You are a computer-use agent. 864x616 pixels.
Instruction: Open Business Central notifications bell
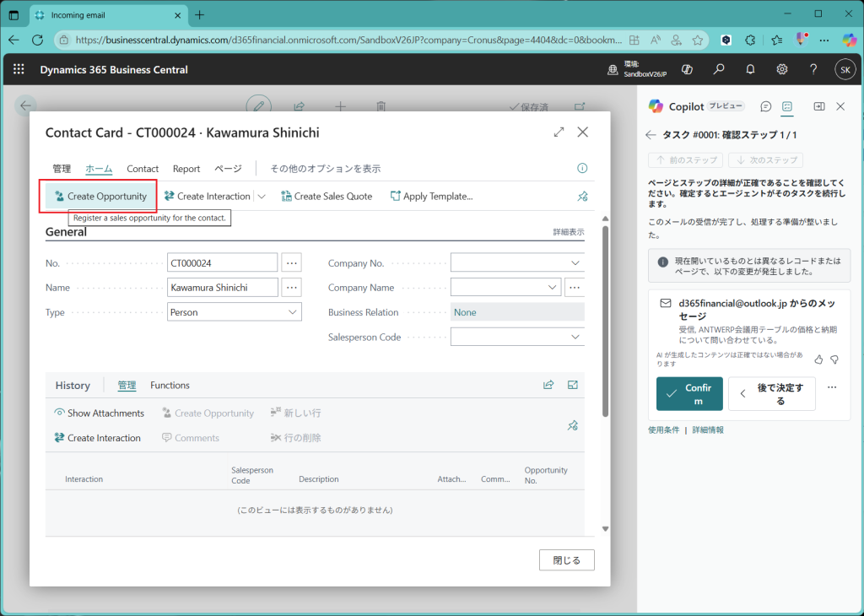tap(750, 69)
